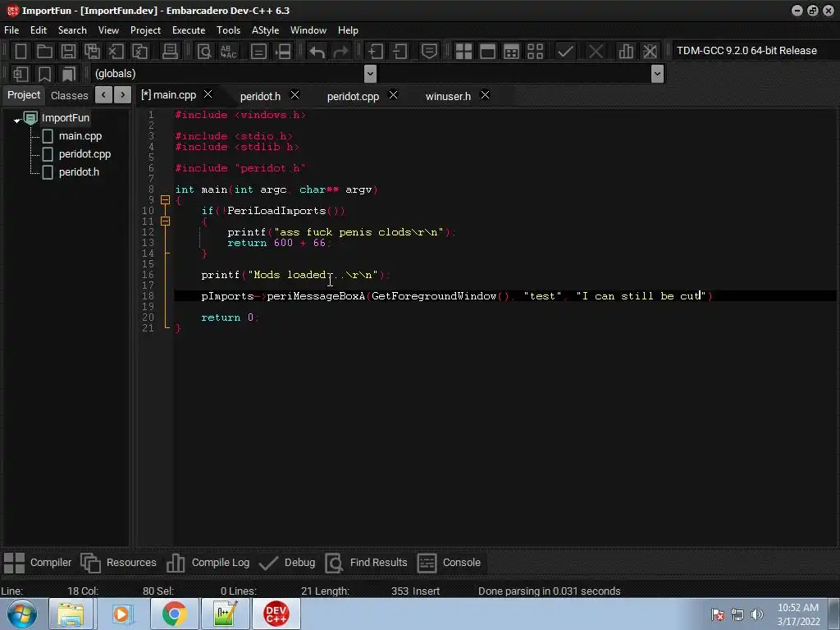Save the current file with floppy icon
The width and height of the screenshot is (840, 630).
(68, 52)
